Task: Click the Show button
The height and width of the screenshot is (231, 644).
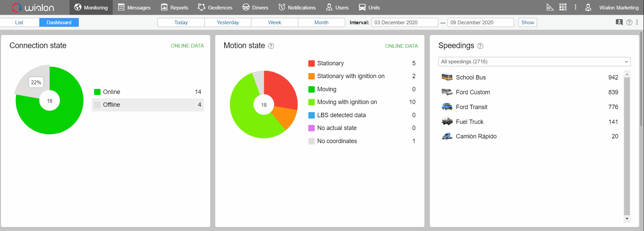Action: pos(528,22)
